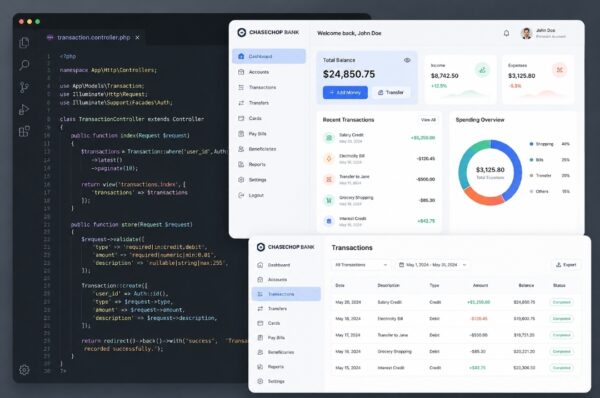Click the blue Shopping legend dot
This screenshot has width=600, height=398.
[x=531, y=144]
